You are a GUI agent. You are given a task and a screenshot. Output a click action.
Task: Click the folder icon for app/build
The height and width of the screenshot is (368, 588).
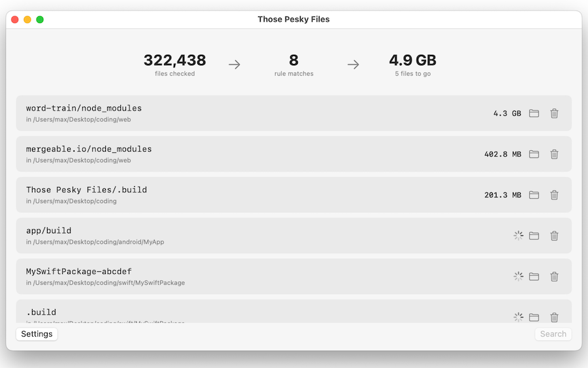coord(534,236)
